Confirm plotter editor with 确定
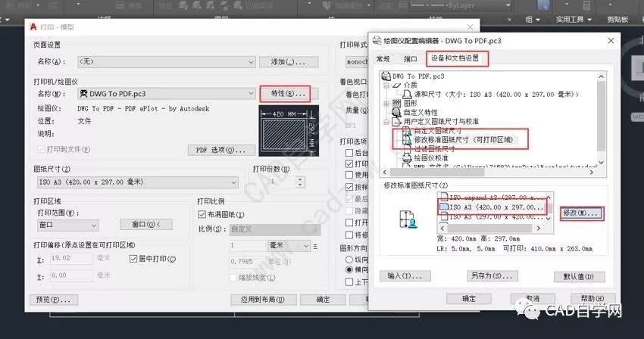 469,299
